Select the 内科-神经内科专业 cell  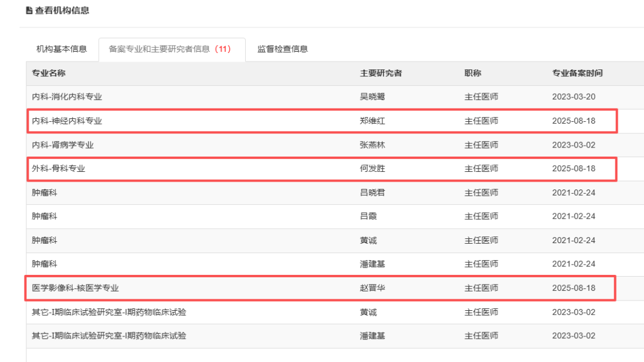[x=67, y=121]
